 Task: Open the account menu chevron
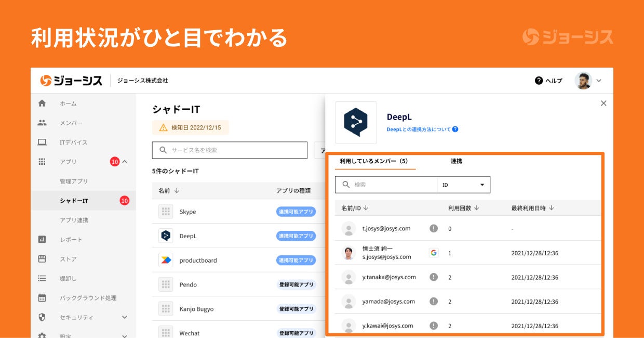[599, 81]
